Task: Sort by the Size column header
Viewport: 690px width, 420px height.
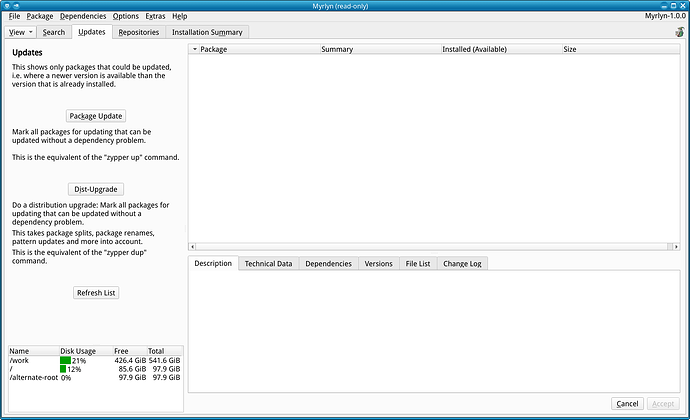Action: (621, 49)
